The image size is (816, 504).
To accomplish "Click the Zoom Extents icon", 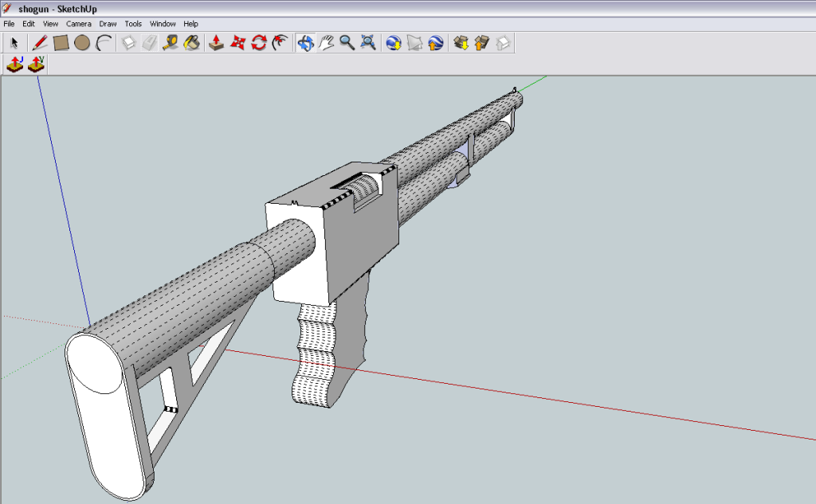I will [x=368, y=43].
